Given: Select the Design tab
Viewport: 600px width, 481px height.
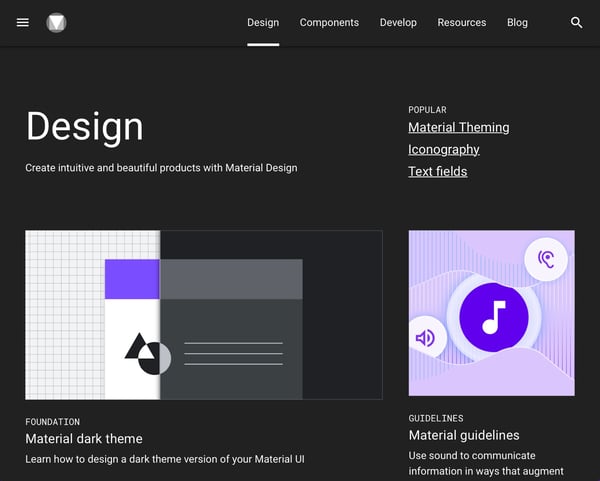Looking at the screenshot, I should (x=263, y=23).
